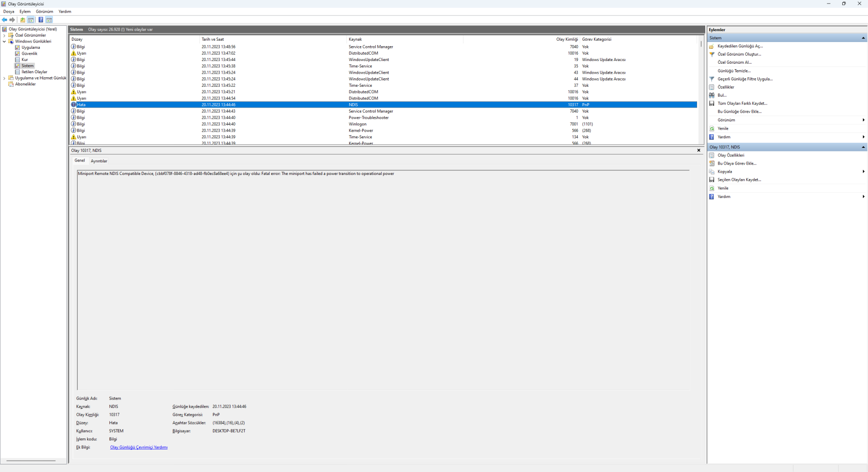Expand Uygulama ve Hizmet Günlükleri node
The height and width of the screenshot is (472, 868).
coord(5,78)
